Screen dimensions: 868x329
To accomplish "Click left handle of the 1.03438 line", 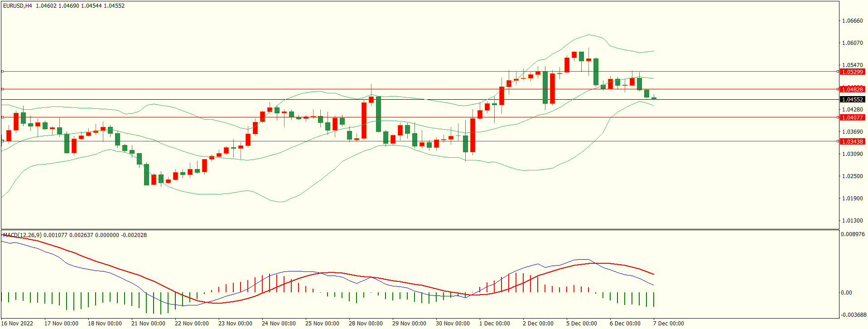I will point(2,141).
